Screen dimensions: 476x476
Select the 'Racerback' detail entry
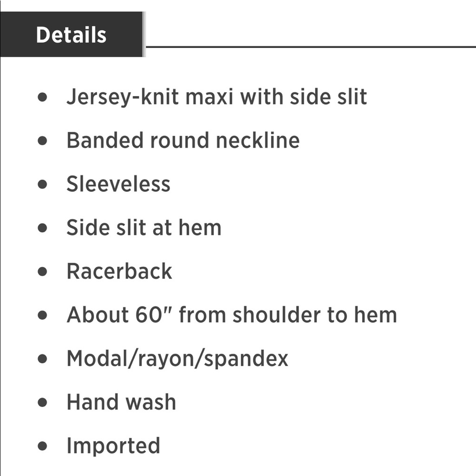tap(119, 271)
